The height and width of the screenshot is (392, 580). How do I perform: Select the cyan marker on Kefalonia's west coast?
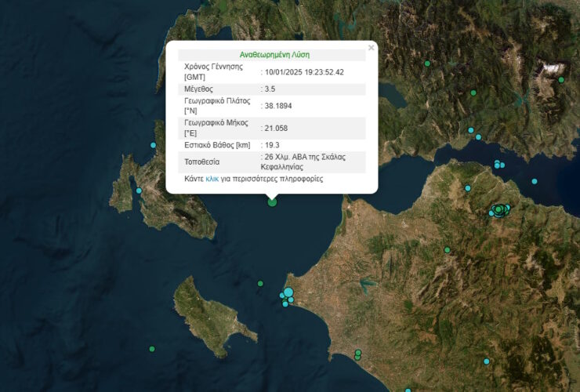coord(139,191)
